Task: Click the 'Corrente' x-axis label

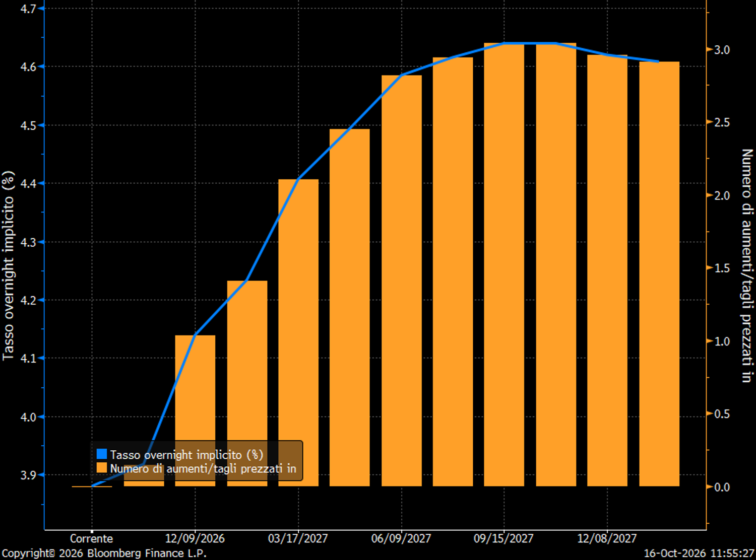Action: [x=91, y=538]
